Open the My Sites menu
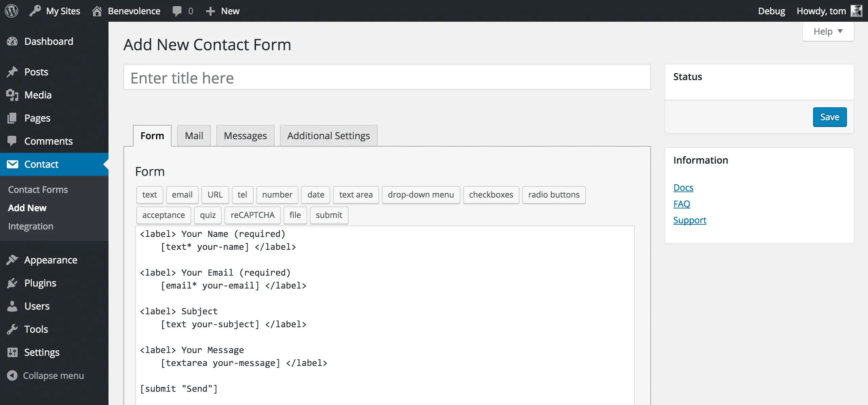The width and height of the screenshot is (868, 405). pos(55,11)
